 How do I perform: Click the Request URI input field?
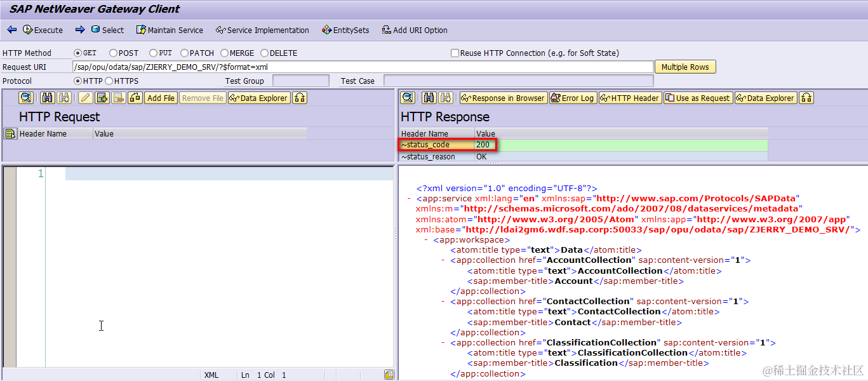(363, 67)
